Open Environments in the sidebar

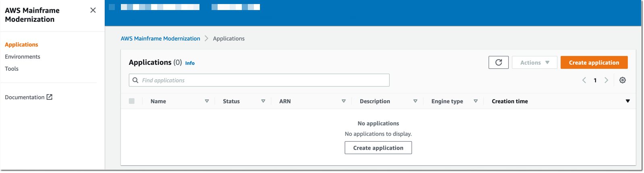coord(23,57)
